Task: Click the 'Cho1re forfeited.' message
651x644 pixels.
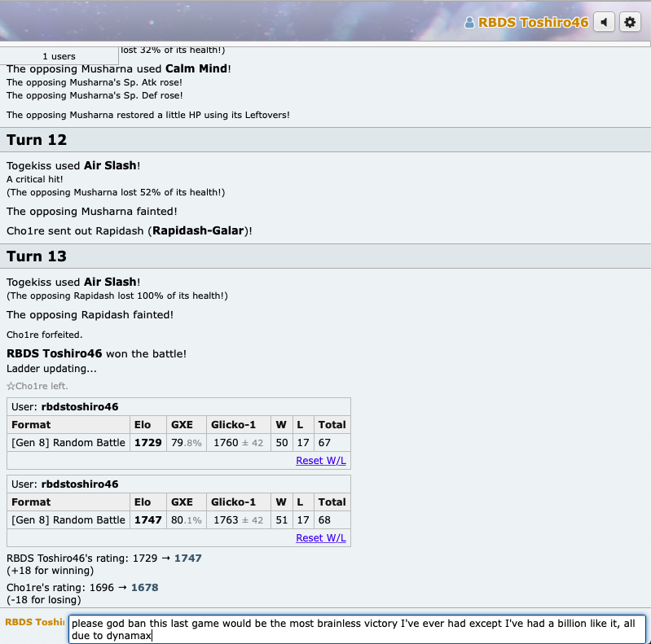Action: coord(45,335)
